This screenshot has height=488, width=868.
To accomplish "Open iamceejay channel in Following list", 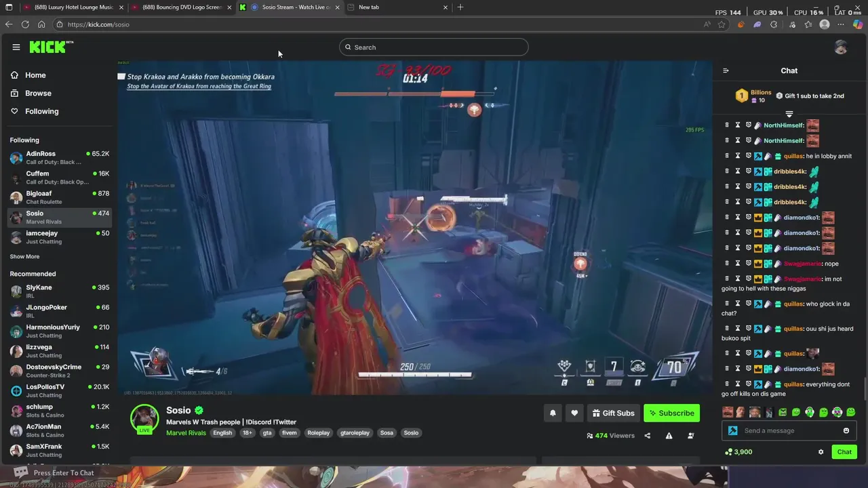I will tap(60, 237).
